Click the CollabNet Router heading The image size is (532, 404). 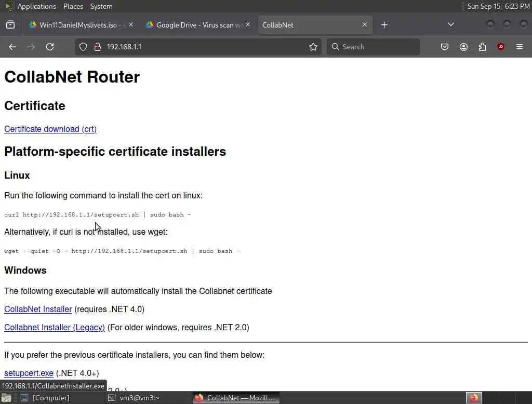[72, 77]
